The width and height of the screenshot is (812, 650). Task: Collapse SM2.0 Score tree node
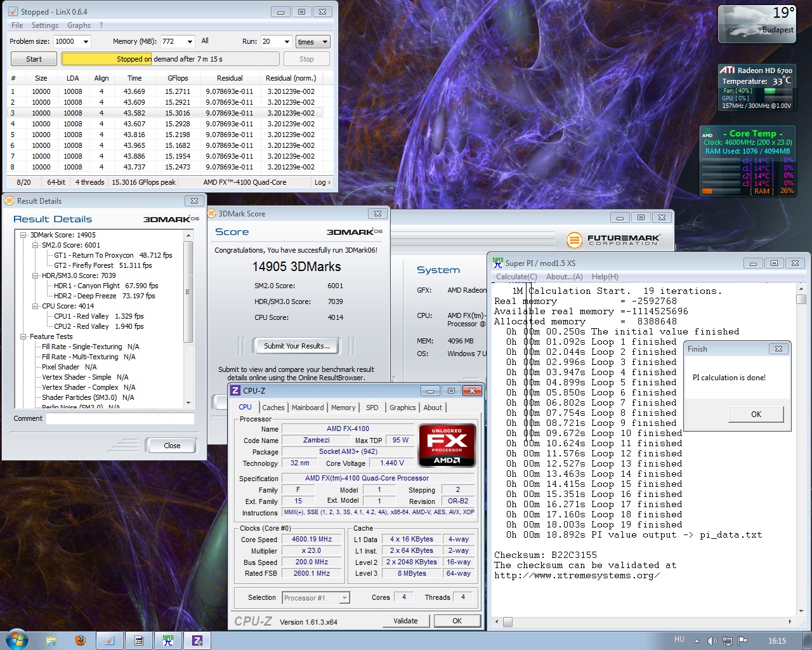click(36, 245)
